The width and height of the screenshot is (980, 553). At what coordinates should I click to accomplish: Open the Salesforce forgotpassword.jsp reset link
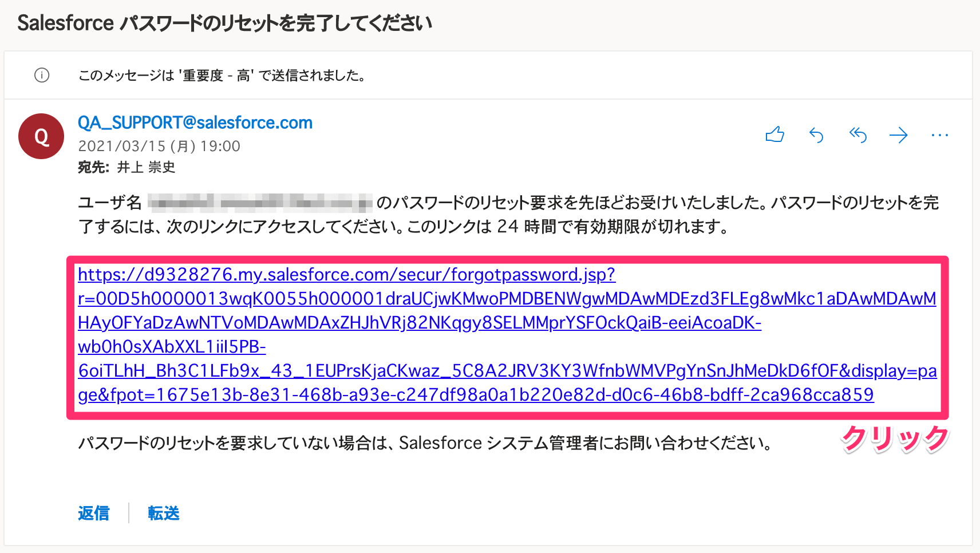tap(507, 334)
